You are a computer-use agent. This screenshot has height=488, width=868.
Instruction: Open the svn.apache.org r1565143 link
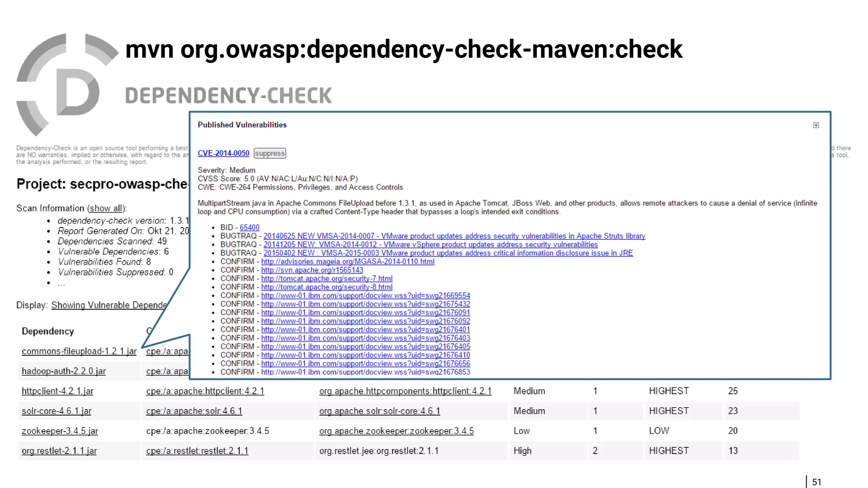tap(312, 270)
